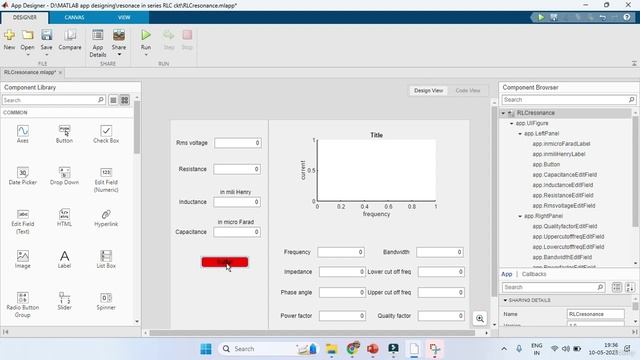Open the Share dropdown arrow
This screenshot has height=360, width=640.
(119, 55)
